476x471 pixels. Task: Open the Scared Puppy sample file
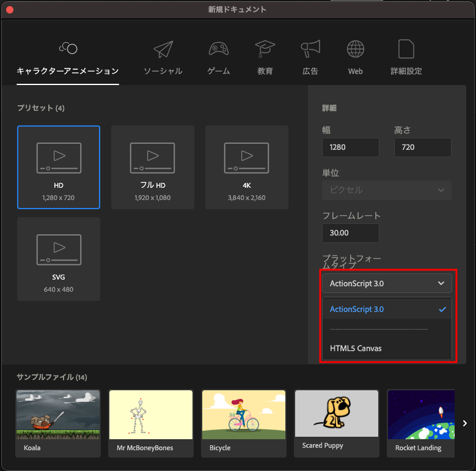pyautogui.click(x=337, y=424)
